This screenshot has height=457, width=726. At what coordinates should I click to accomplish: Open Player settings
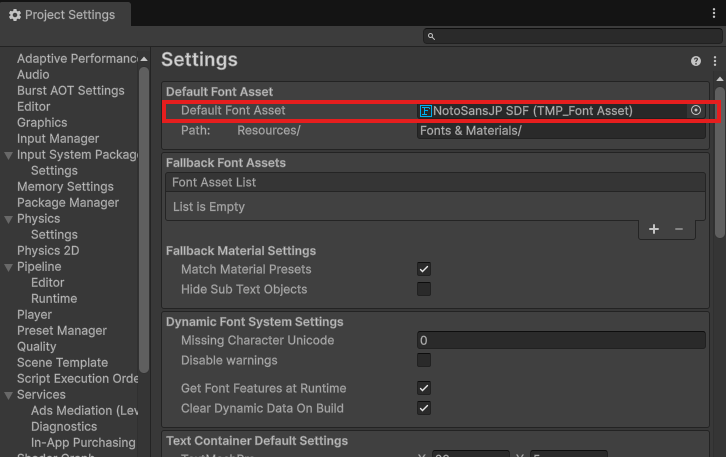pos(34,314)
